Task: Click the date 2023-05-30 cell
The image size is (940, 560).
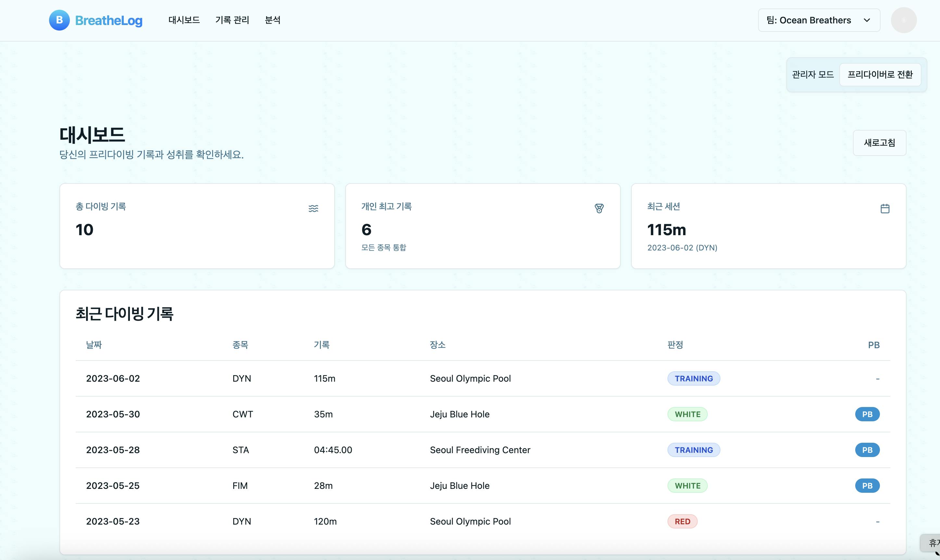Action: pos(113,414)
